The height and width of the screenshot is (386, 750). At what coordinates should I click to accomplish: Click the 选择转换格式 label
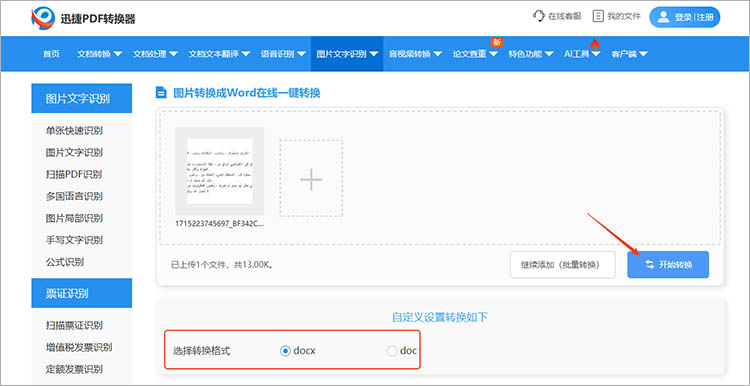point(201,351)
